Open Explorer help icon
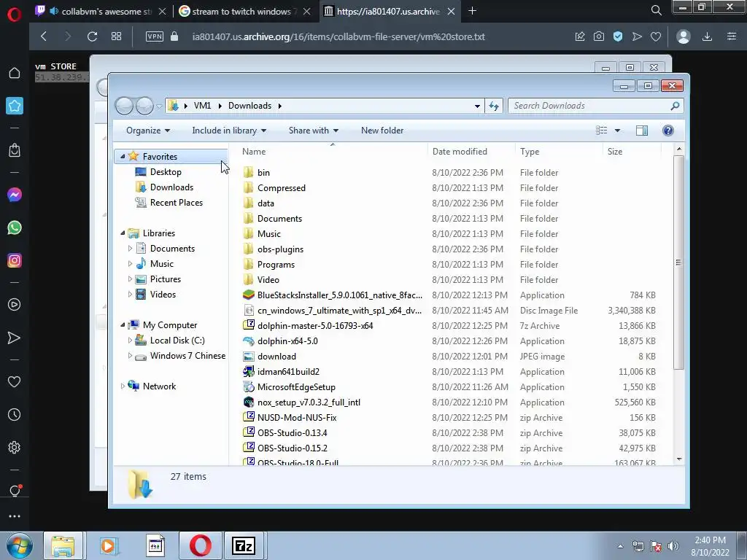The image size is (747, 560). click(668, 131)
